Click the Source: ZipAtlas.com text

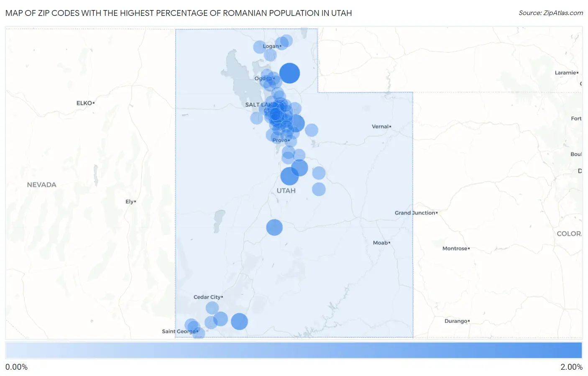(551, 13)
